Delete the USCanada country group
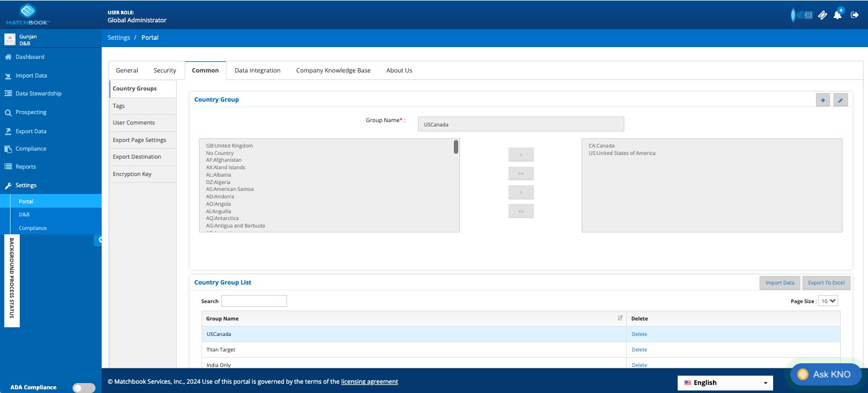 (639, 334)
